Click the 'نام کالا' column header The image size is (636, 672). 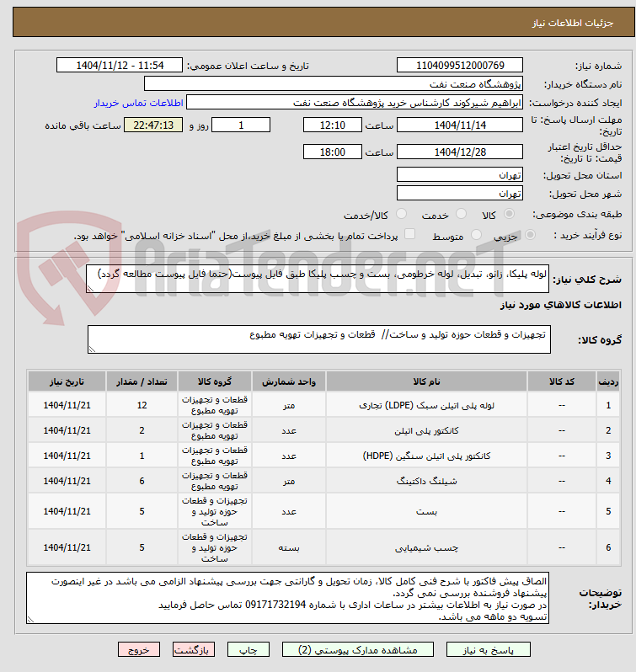point(426,381)
